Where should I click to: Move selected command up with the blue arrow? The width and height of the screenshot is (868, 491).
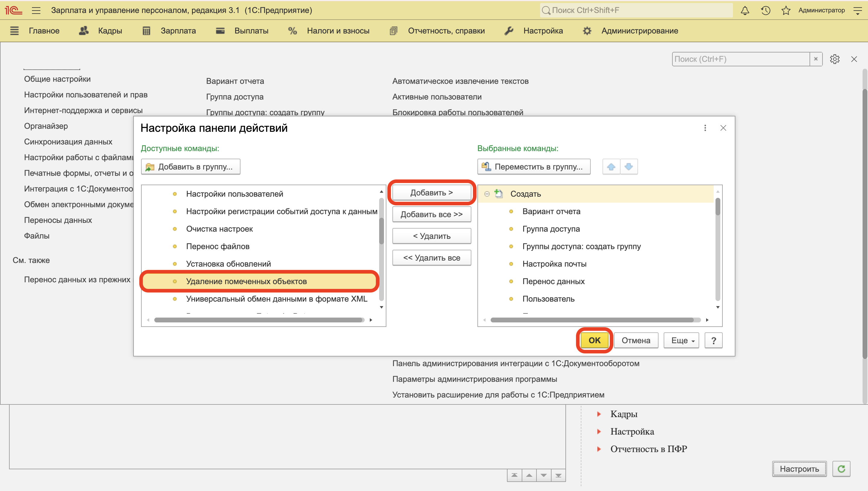click(x=611, y=166)
